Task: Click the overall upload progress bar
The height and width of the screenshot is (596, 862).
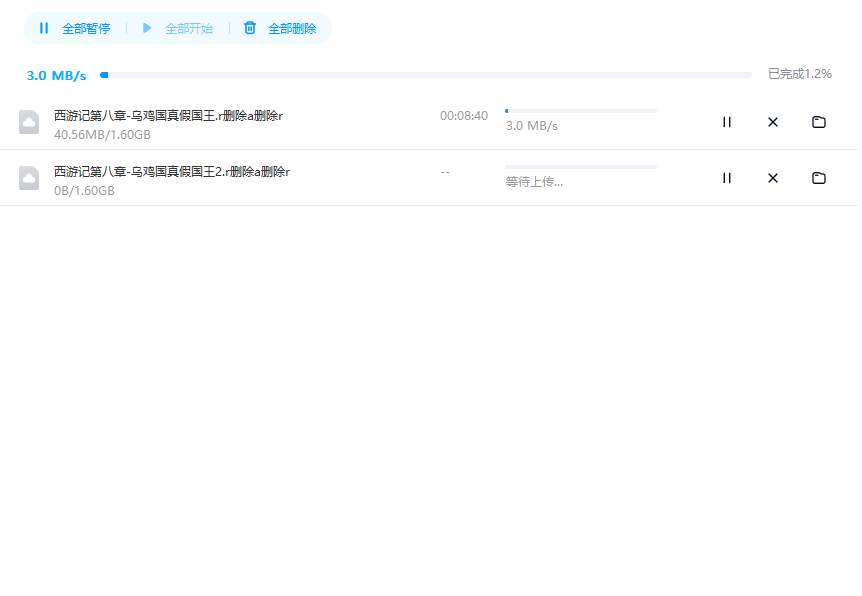Action: (x=426, y=75)
